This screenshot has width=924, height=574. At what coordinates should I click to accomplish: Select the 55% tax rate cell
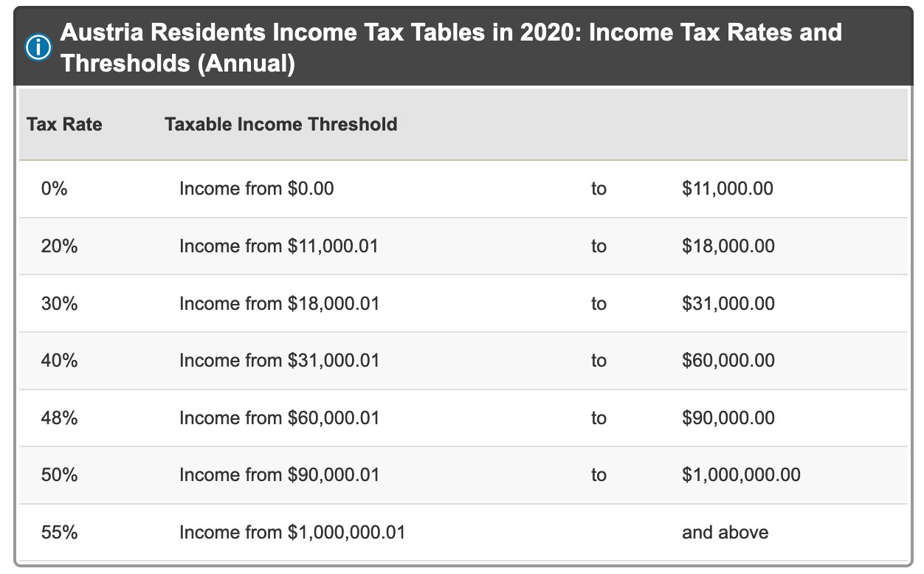point(60,532)
